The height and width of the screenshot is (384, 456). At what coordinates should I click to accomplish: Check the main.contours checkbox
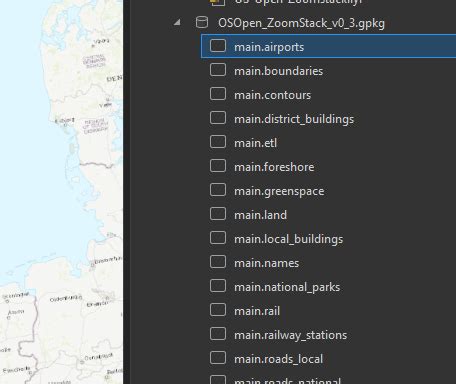point(218,94)
